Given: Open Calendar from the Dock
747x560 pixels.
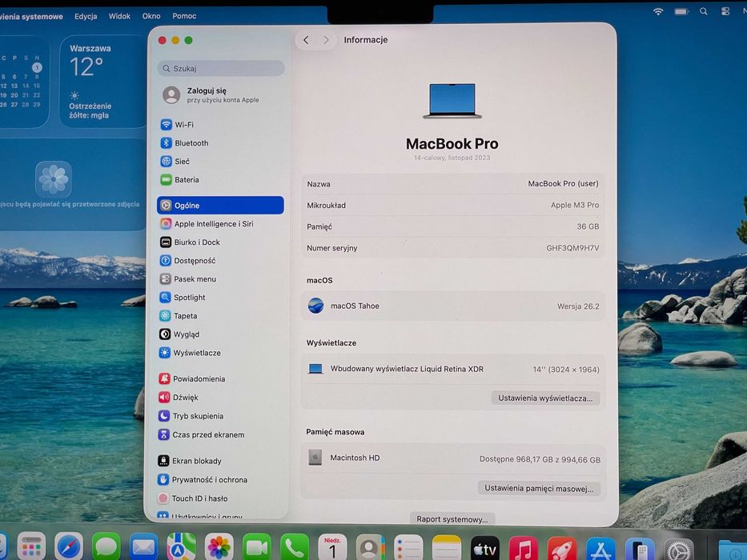Looking at the screenshot, I should click(332, 547).
